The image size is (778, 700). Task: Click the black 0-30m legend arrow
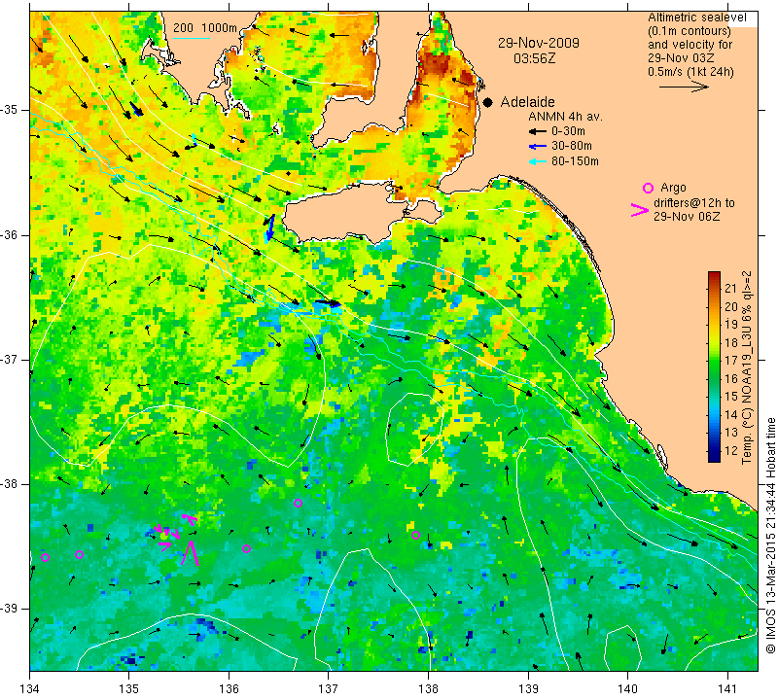click(538, 132)
